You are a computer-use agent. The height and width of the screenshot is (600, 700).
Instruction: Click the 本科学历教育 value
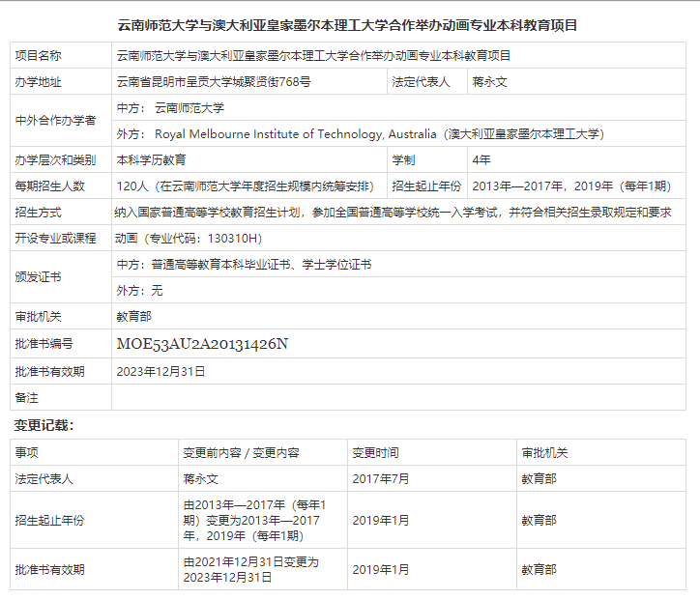coord(152,159)
